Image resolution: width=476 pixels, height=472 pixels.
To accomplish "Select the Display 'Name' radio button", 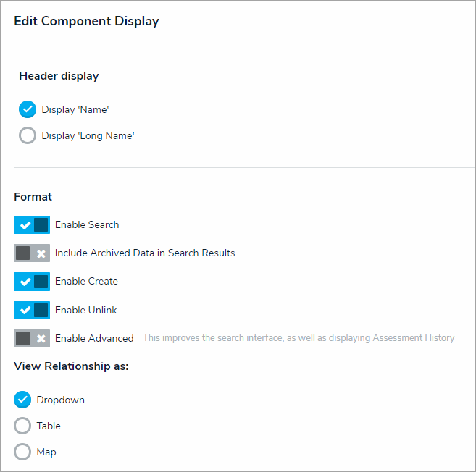I will 28,109.
